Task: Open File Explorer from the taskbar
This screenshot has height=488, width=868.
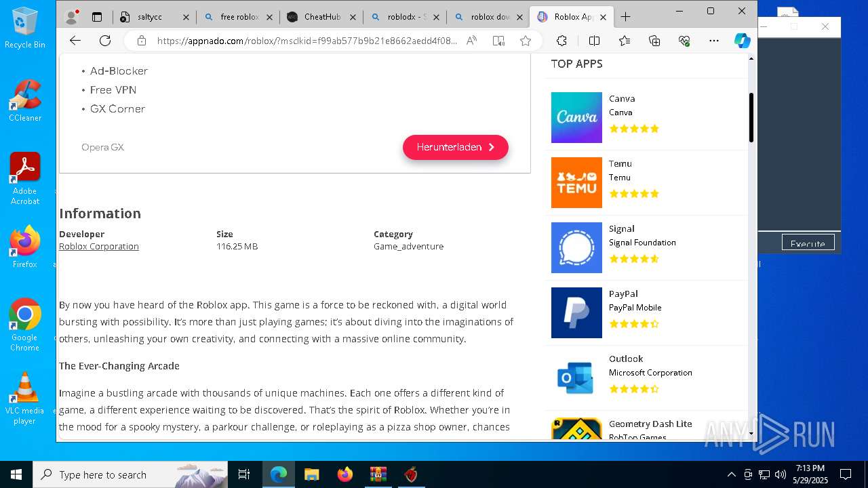Action: pos(311,474)
